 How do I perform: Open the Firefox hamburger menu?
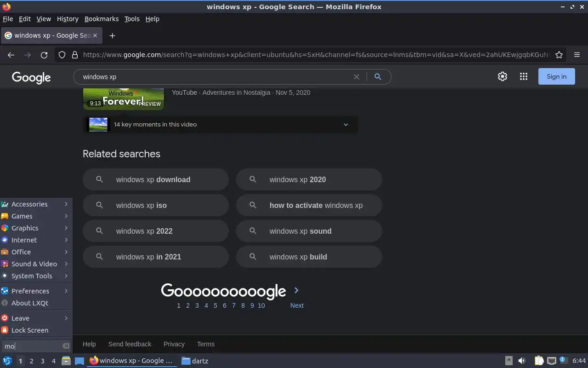(577, 55)
